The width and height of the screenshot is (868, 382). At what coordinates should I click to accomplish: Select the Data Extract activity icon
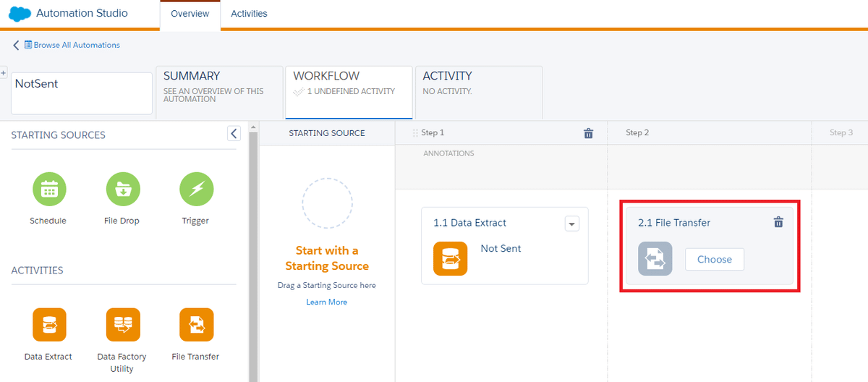(x=49, y=325)
